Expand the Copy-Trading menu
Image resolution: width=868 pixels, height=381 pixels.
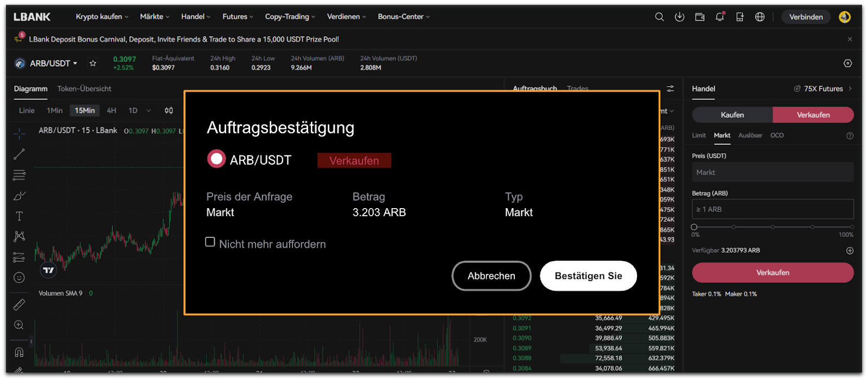coord(290,17)
